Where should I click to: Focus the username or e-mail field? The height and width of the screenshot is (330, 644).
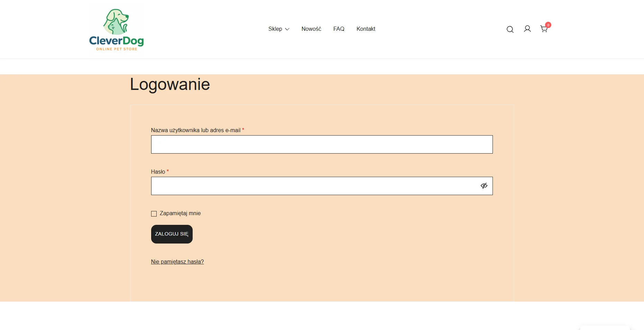[x=322, y=145]
